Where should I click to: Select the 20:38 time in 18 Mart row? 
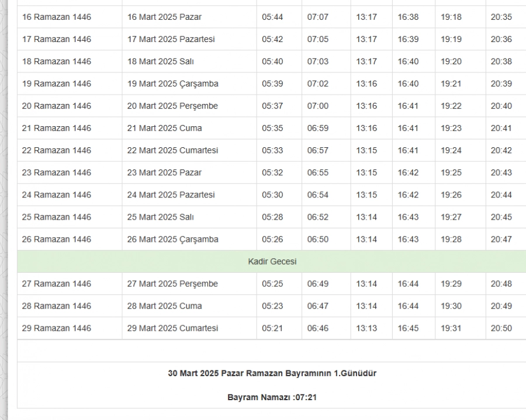[501, 61]
